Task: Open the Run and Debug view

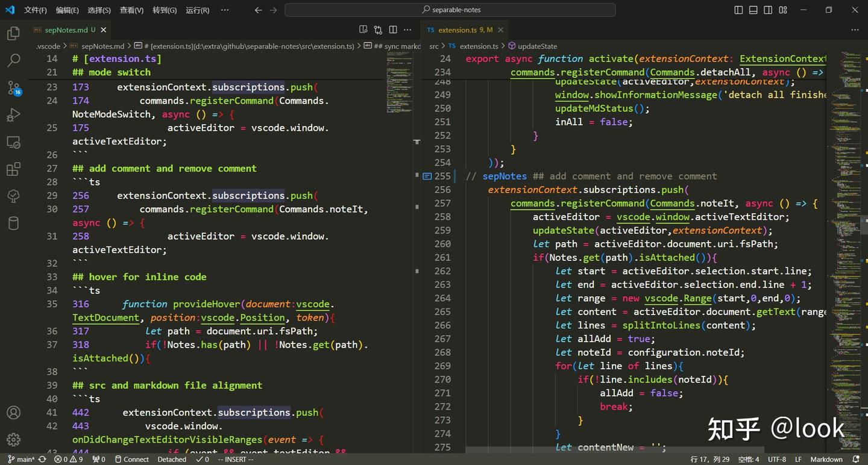Action: 13,115
